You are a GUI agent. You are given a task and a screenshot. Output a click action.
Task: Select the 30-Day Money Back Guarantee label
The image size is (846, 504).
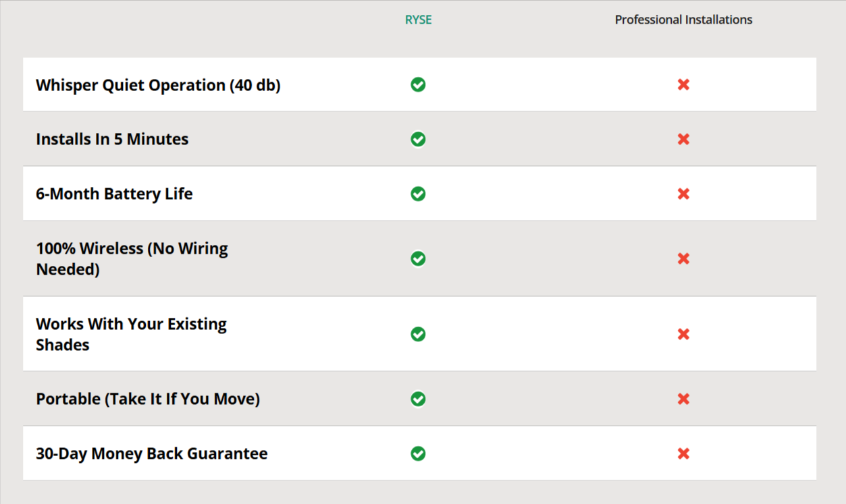click(151, 453)
